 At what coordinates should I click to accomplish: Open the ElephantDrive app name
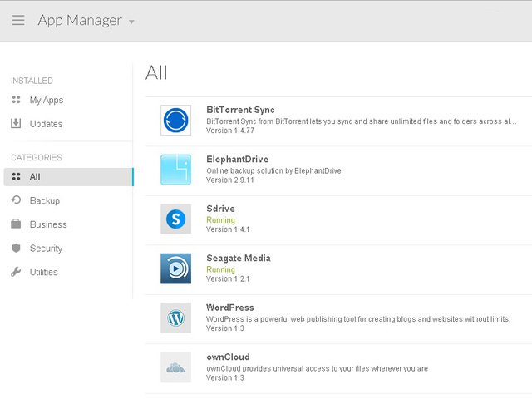coord(237,159)
